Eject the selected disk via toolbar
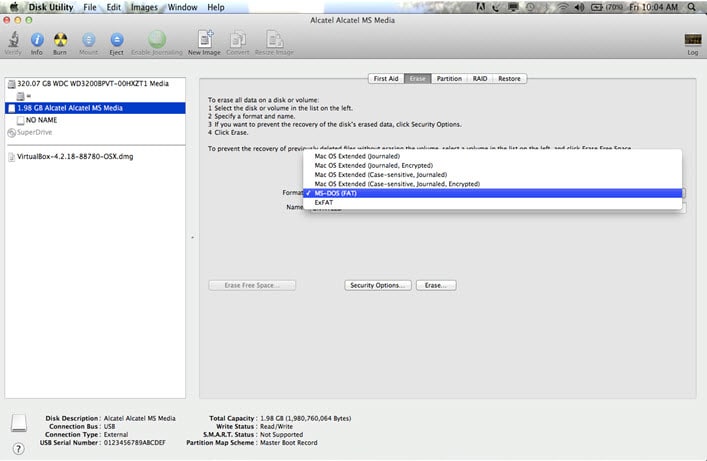The image size is (707, 461). pos(116,40)
